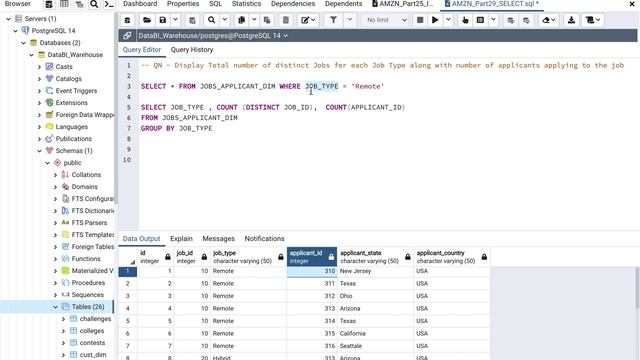Collapse the Servers (1) tree node
Image resolution: width=640 pixels, height=360 pixels.
click(9, 19)
